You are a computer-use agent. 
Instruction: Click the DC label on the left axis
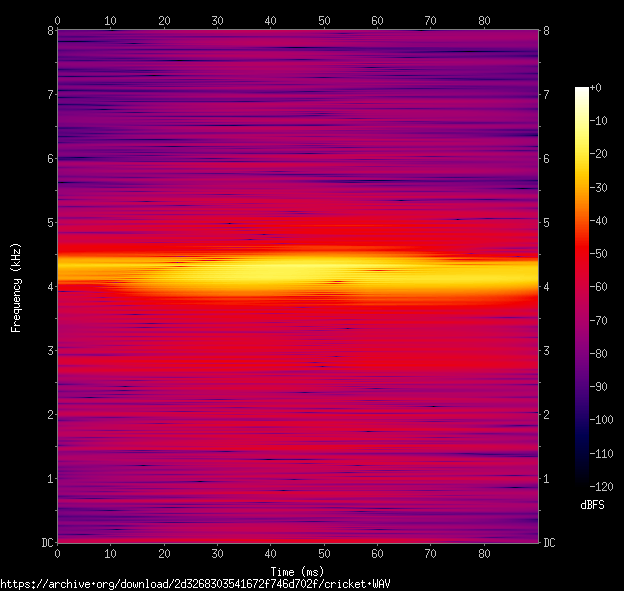point(46,542)
